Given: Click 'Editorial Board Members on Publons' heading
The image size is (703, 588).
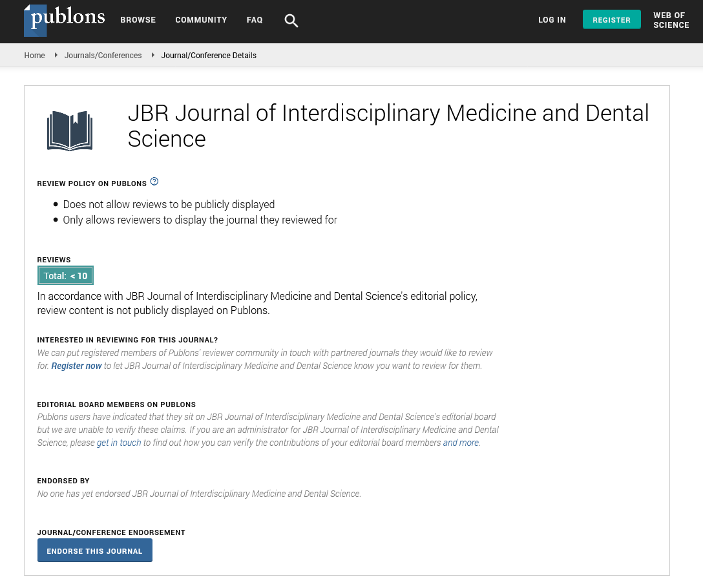Looking at the screenshot, I should (116, 404).
